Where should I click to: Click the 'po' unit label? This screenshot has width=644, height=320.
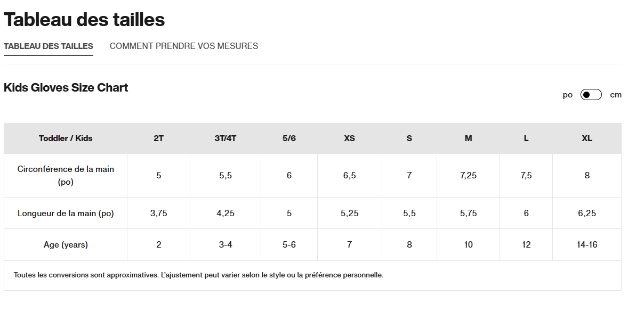point(568,95)
